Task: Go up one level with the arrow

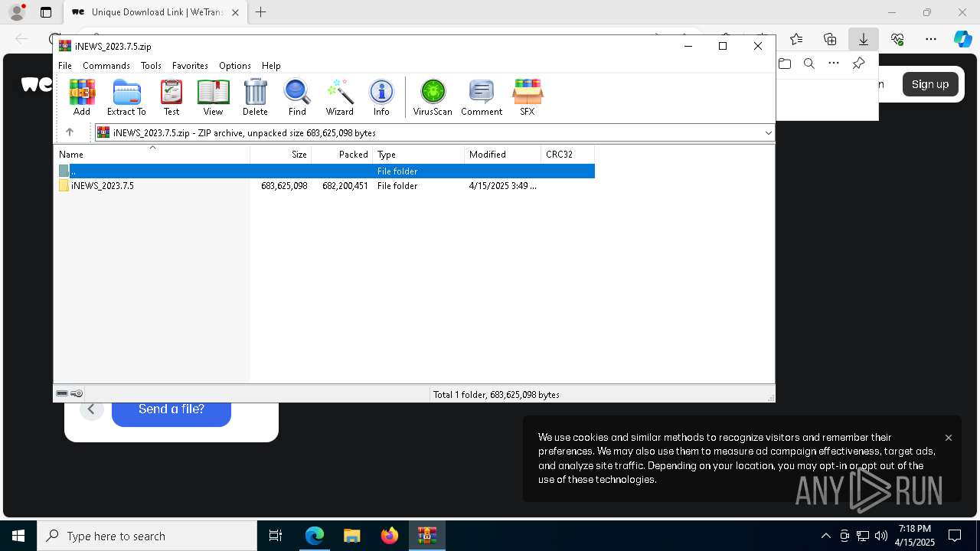Action: (70, 132)
